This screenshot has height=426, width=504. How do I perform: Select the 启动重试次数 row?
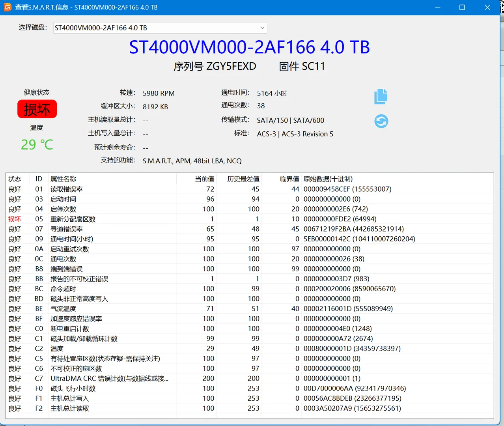click(250, 249)
